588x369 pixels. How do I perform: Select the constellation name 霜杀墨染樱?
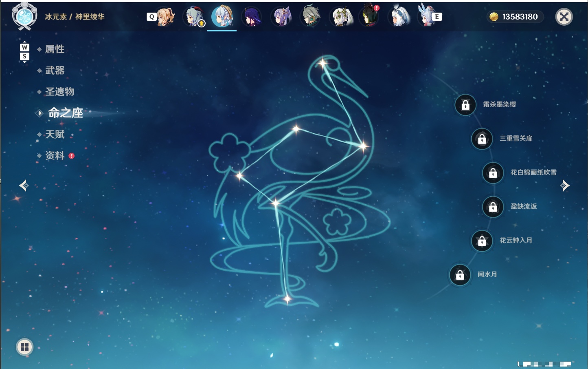point(499,104)
